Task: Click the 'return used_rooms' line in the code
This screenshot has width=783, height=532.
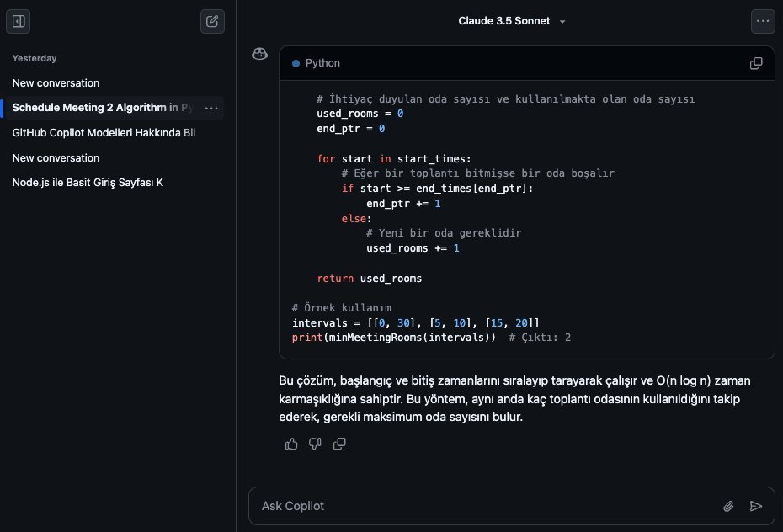Action: pyautogui.click(x=369, y=278)
